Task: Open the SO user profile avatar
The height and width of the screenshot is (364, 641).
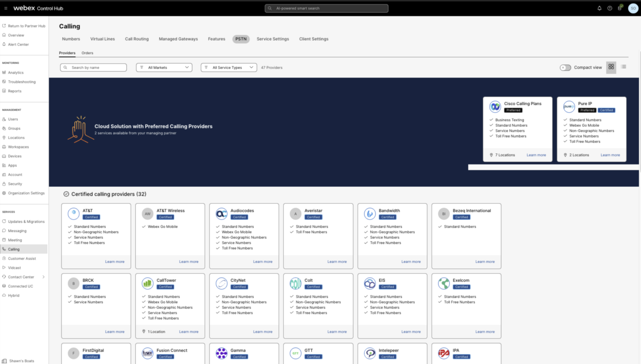Action: click(x=633, y=8)
